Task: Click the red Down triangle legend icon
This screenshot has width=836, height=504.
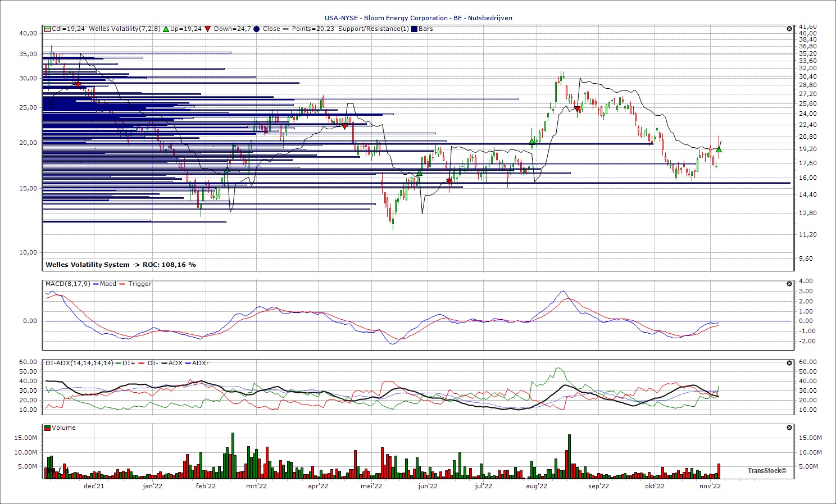Action: [208, 29]
